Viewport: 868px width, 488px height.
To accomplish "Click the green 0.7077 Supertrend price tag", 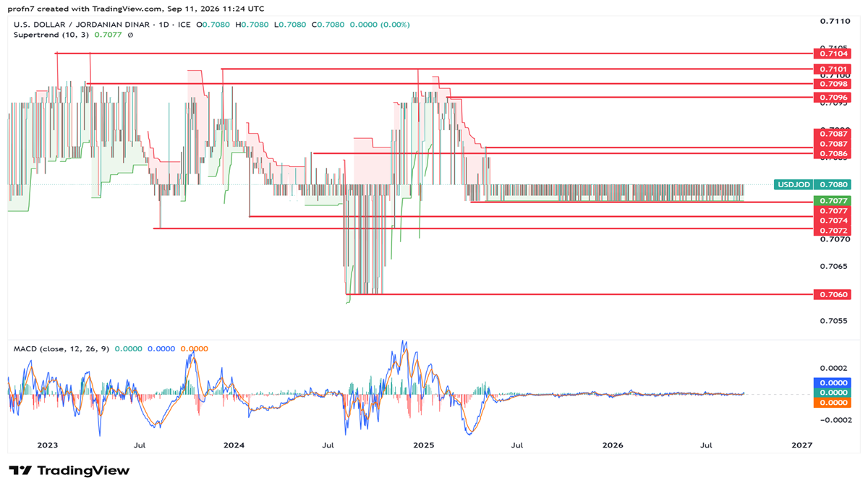I will click(x=833, y=200).
